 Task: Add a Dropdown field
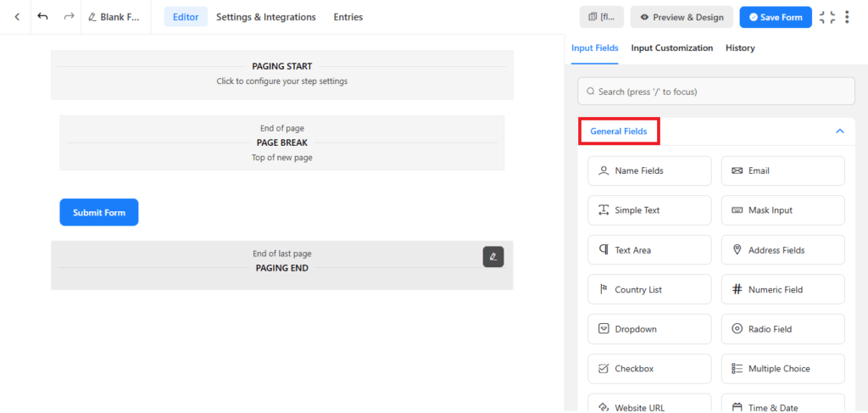pyautogui.click(x=649, y=329)
